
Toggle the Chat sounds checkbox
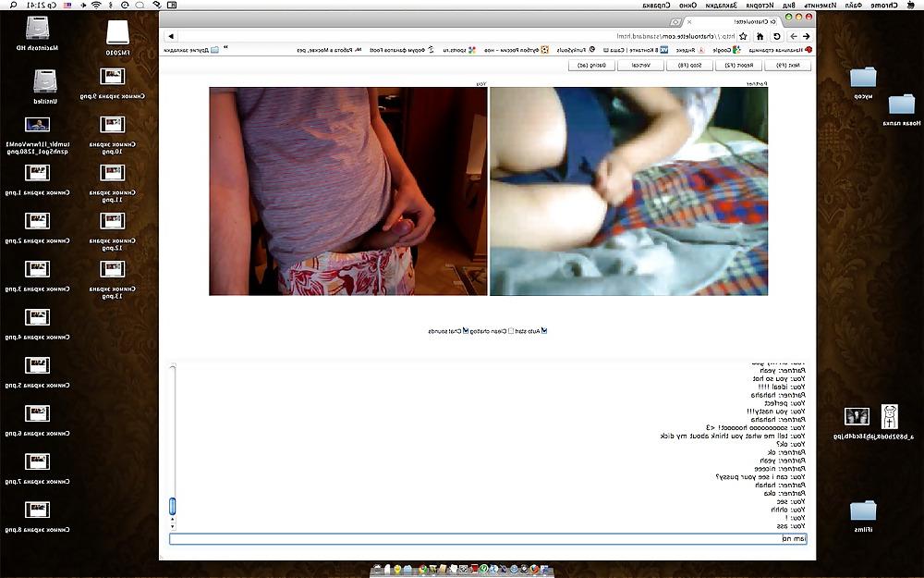click(466, 331)
